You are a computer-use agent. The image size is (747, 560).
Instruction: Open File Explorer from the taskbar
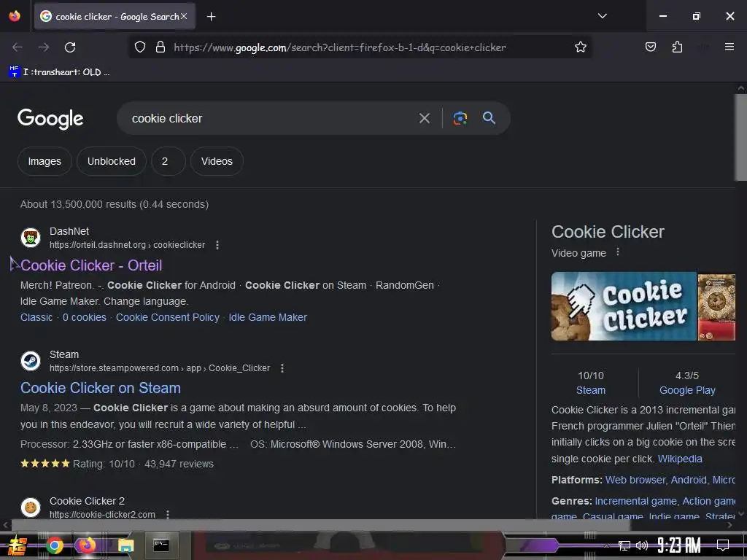coord(125,545)
